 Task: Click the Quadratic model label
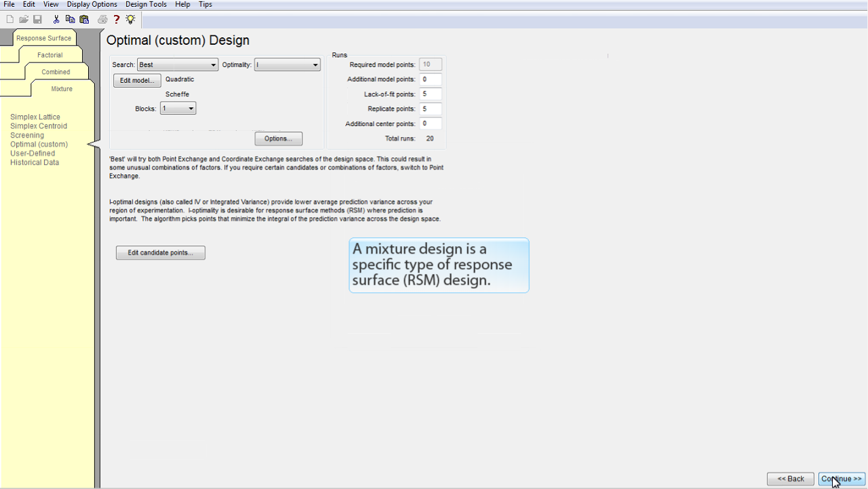[x=180, y=79]
